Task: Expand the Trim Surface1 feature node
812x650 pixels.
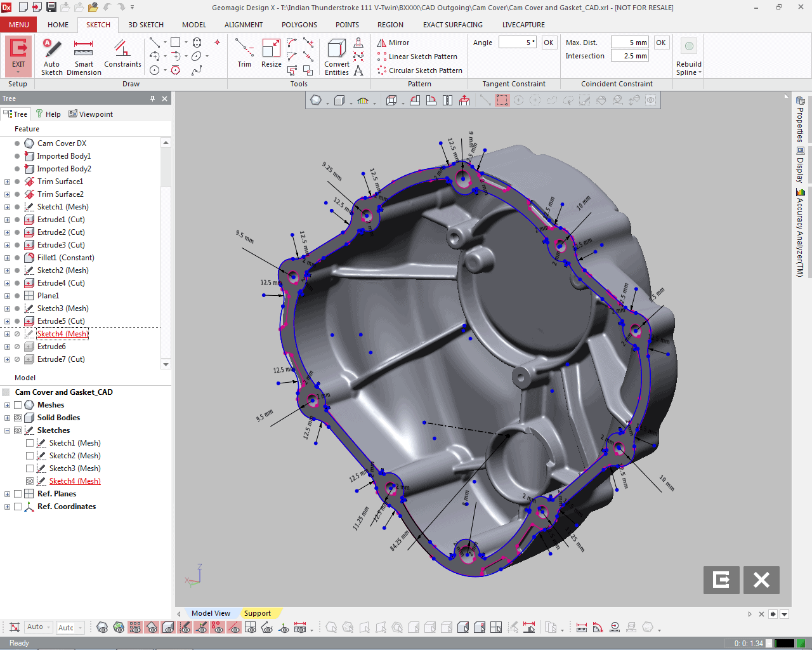Action: [x=7, y=182]
